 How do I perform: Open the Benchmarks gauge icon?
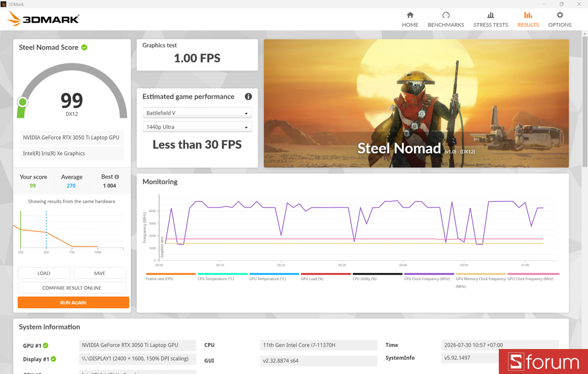(x=446, y=15)
